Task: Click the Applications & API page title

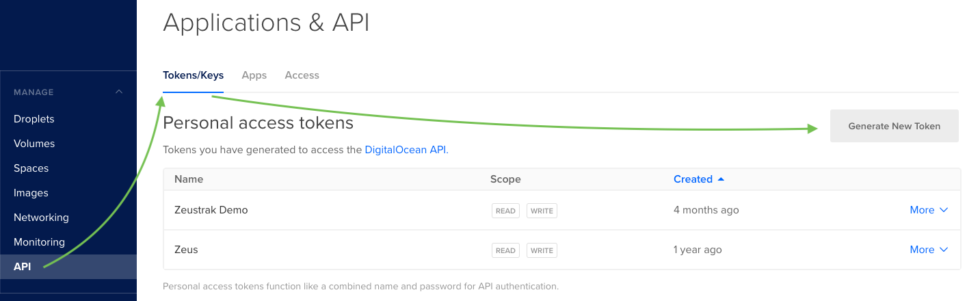Action: tap(266, 23)
